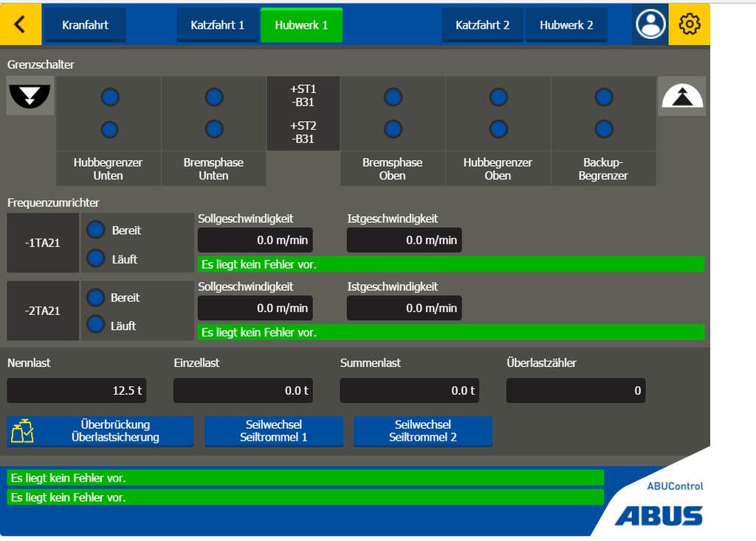756x541 pixels.
Task: Click lower indicator of Backup-Begrenzer
Action: (604, 128)
